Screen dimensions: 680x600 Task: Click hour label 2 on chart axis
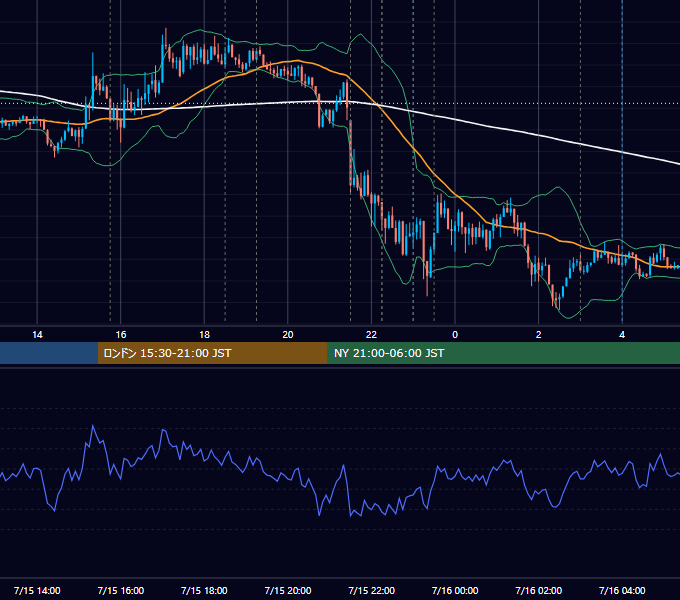click(x=539, y=334)
